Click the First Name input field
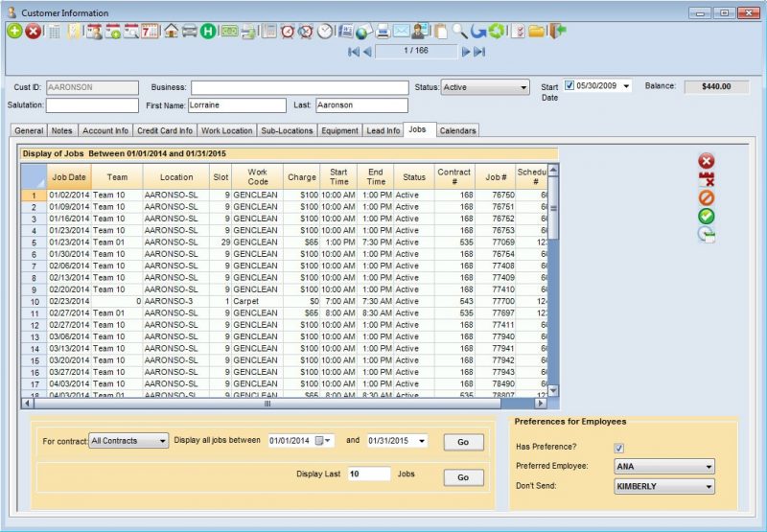Viewport: 767px width, 532px height. 237,105
